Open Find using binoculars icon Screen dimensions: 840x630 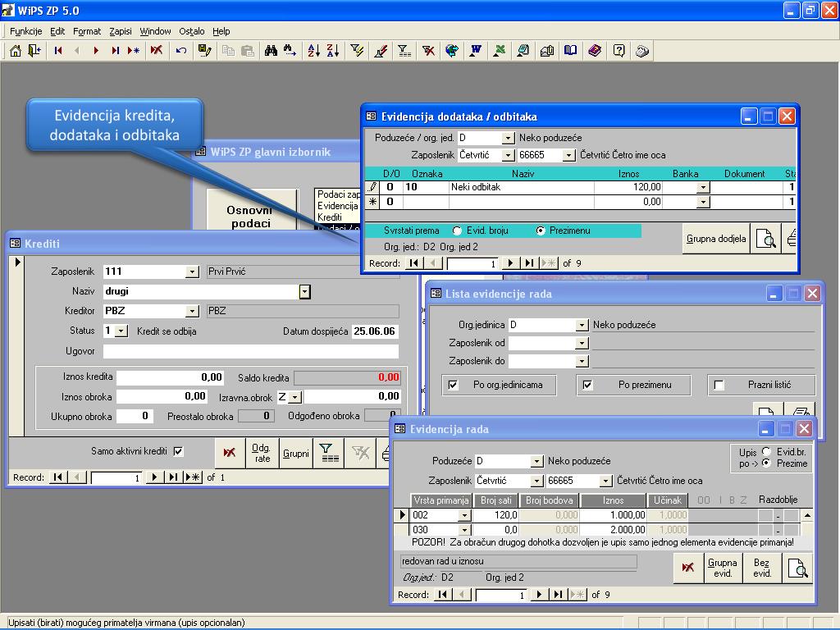[271, 51]
